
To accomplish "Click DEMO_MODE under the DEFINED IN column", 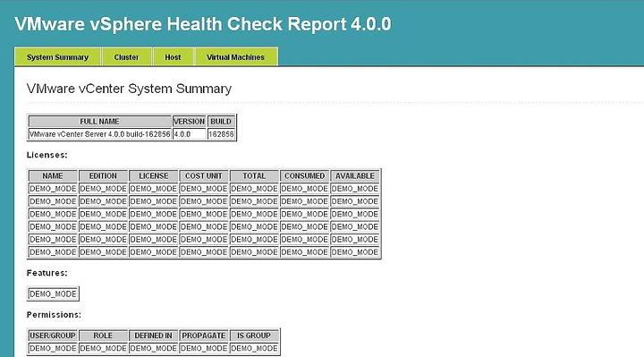I will 154,348.
